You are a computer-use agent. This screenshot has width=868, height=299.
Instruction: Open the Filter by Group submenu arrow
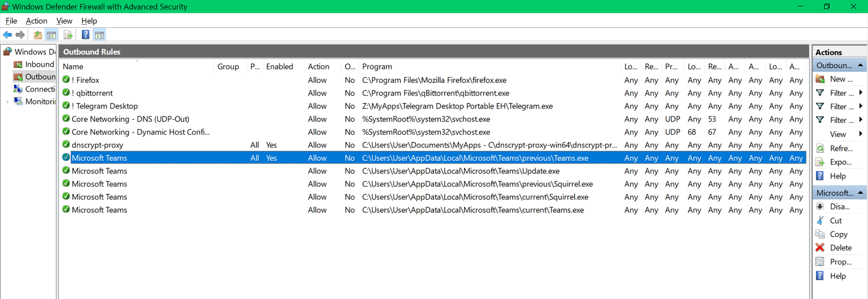coord(861,120)
